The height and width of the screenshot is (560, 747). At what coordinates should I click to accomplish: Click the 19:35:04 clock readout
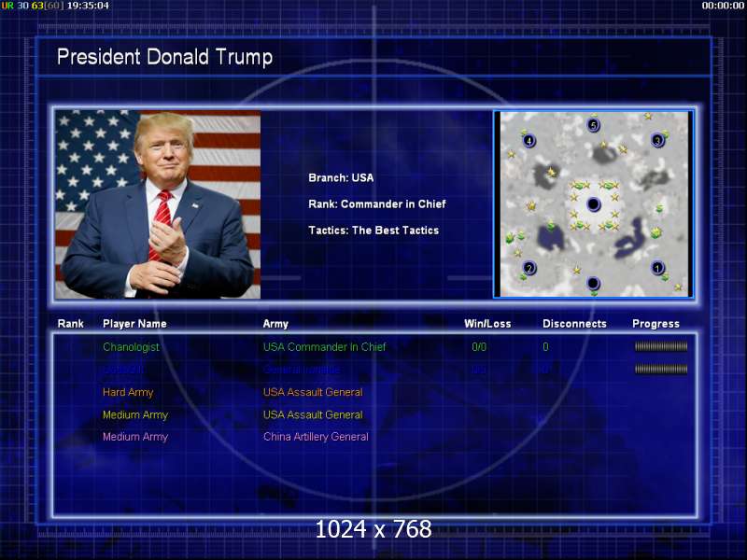[88, 6]
